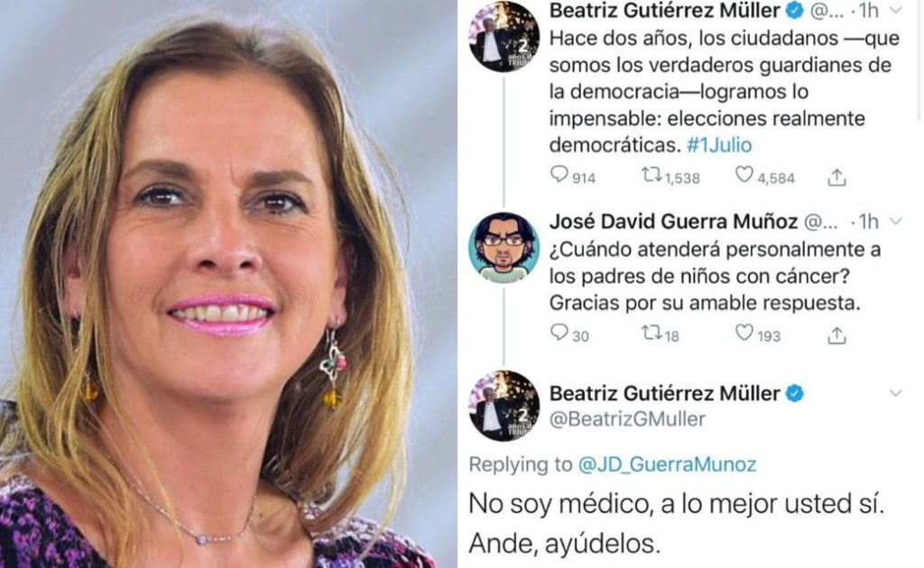
Task: Open the caret menu on the bottom reply tweet
Action: [895, 392]
